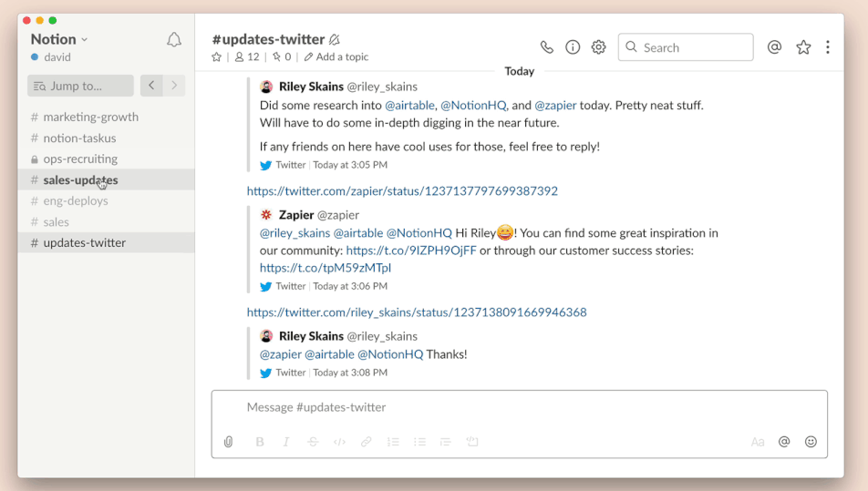868x491 pixels.
Task: Open the t.co/tpM59zMTpl link
Action: tap(325, 268)
